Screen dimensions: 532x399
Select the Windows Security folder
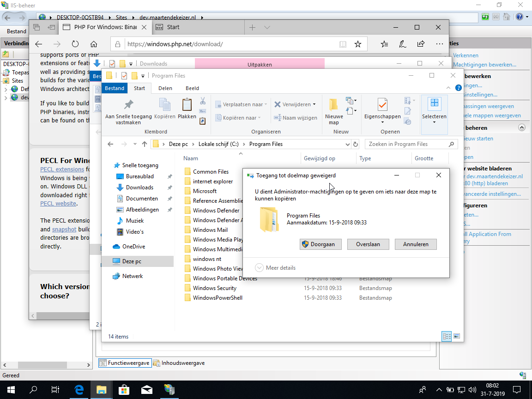214,288
